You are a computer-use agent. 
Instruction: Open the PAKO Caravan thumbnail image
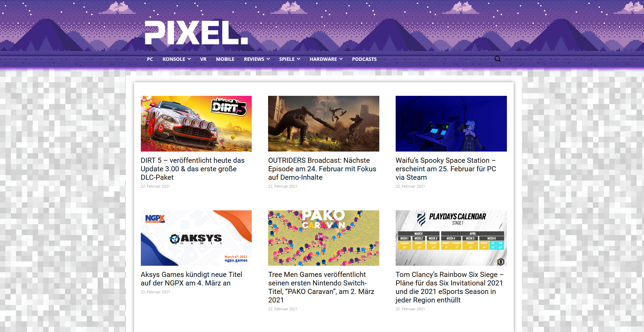(324, 238)
